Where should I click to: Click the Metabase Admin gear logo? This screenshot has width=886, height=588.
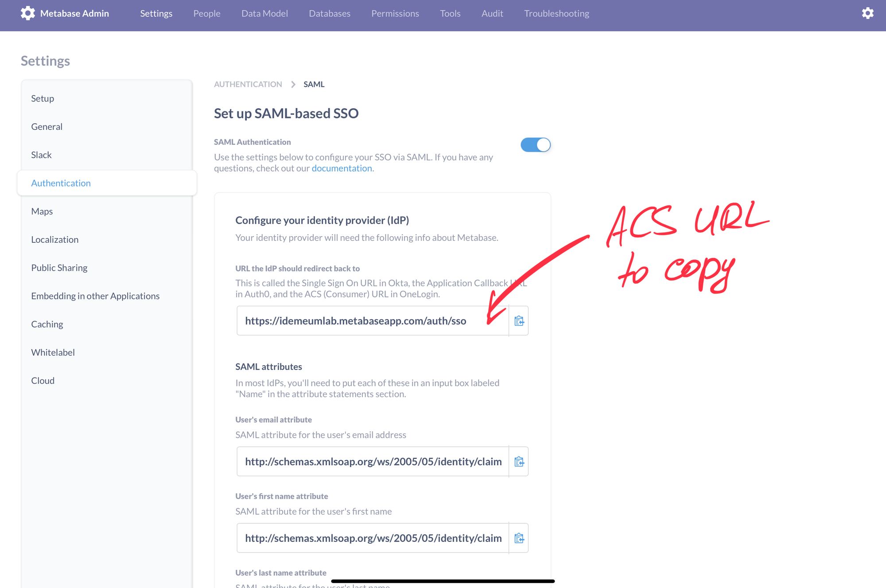pos(27,13)
